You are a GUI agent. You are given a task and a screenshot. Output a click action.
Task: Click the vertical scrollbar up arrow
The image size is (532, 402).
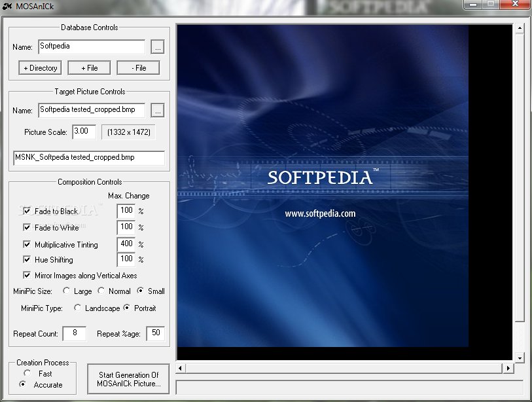(x=520, y=28)
